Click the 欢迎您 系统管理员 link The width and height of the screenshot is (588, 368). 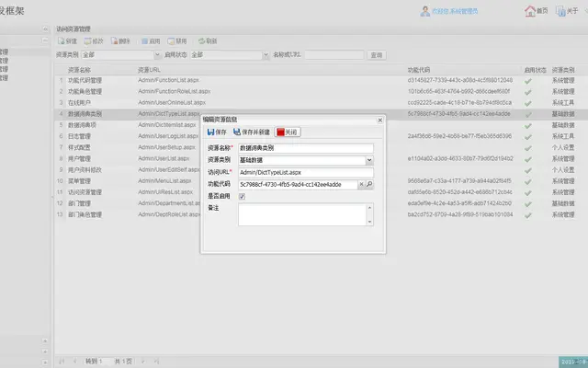455,11
